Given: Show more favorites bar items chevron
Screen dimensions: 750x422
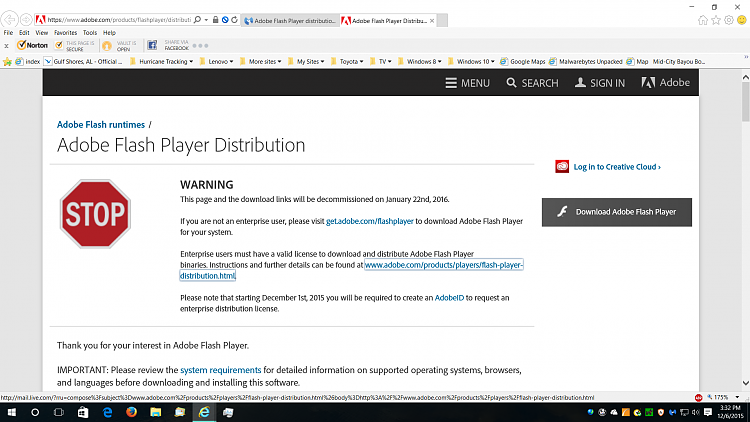Looking at the screenshot, I should [x=745, y=58].
